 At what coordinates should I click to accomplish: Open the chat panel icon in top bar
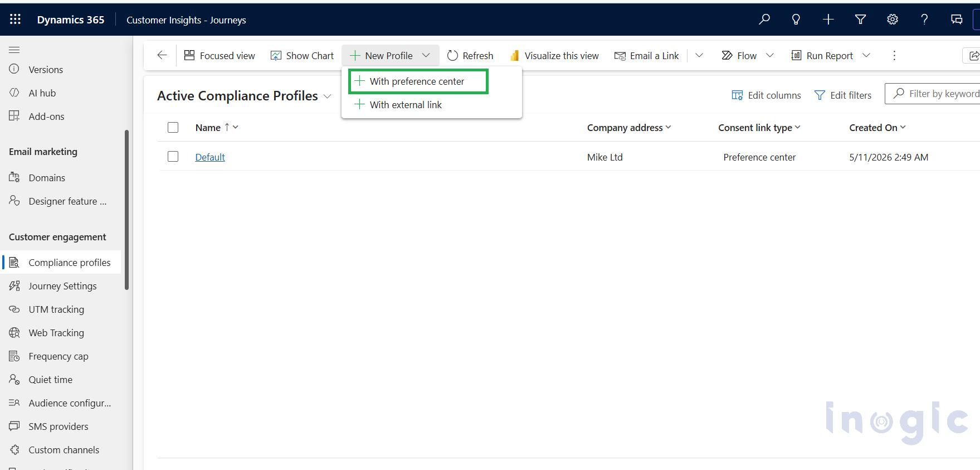(957, 20)
